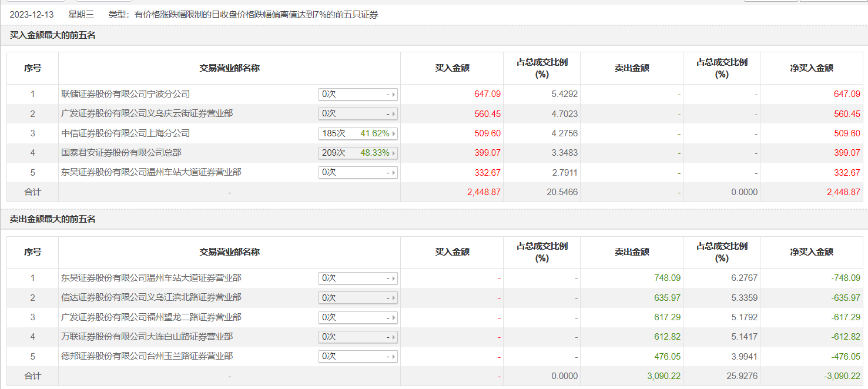Expand the 联储证券宁波分公司 0次 dropdown

click(x=393, y=94)
